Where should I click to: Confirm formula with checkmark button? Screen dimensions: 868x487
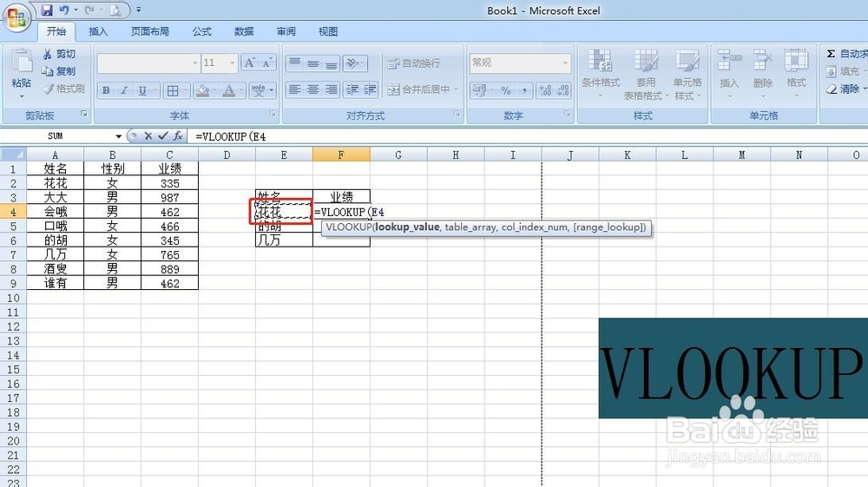click(x=163, y=135)
